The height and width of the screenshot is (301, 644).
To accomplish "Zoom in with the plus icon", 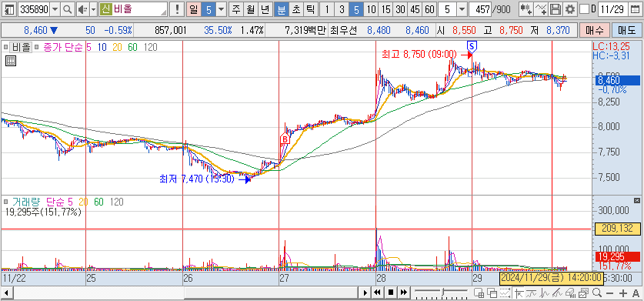I will coord(623,293).
